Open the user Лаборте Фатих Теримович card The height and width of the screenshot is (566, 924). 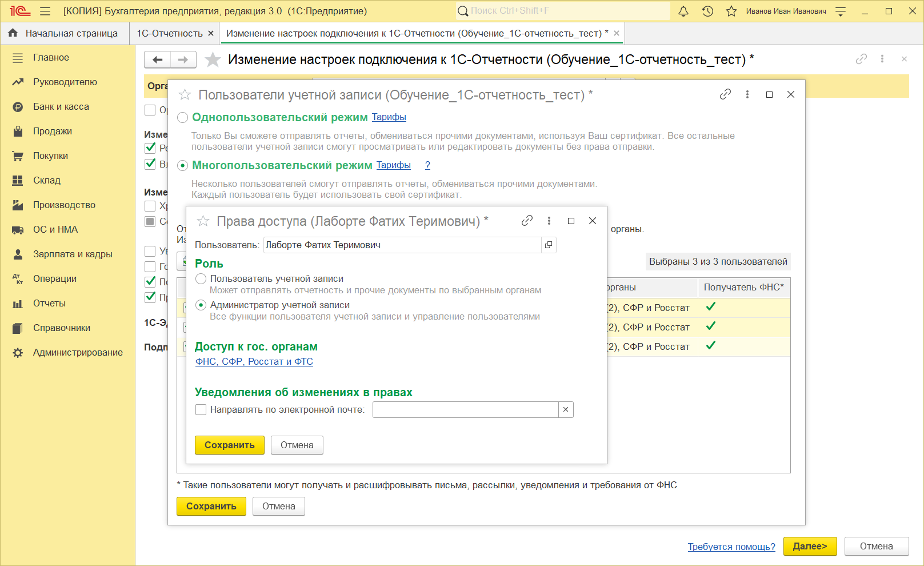(549, 245)
